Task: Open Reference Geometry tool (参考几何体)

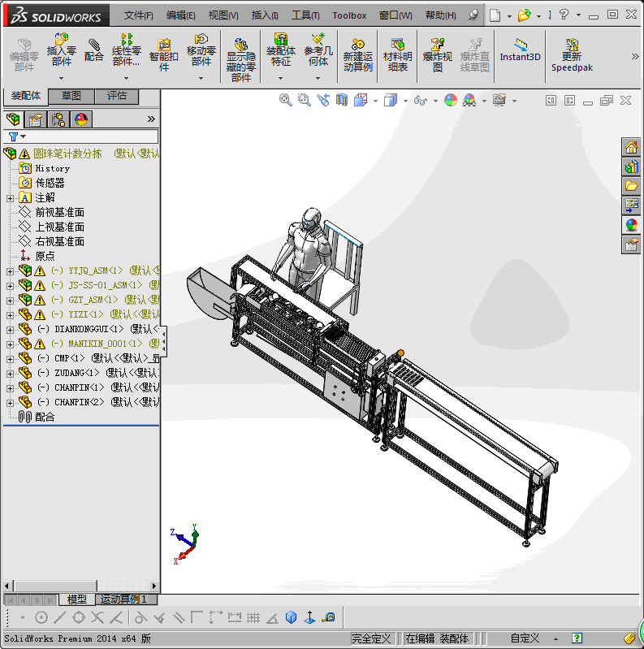Action: 318,50
